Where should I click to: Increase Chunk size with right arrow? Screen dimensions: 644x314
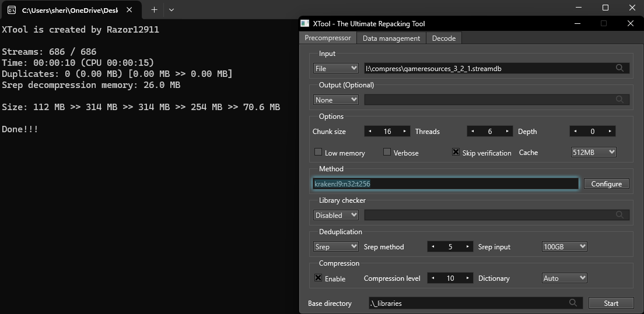click(405, 131)
